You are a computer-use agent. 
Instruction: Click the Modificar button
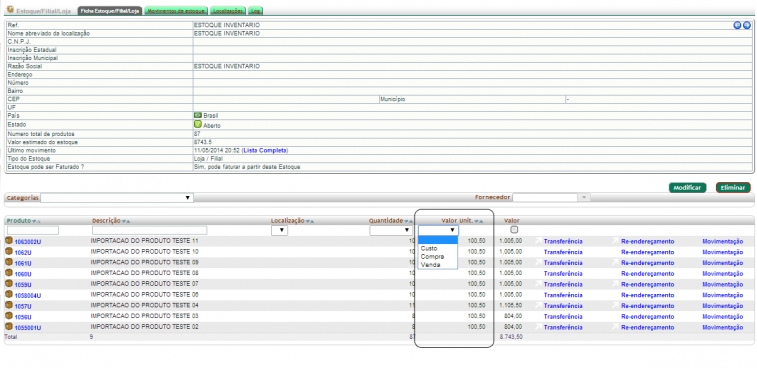tap(687, 187)
